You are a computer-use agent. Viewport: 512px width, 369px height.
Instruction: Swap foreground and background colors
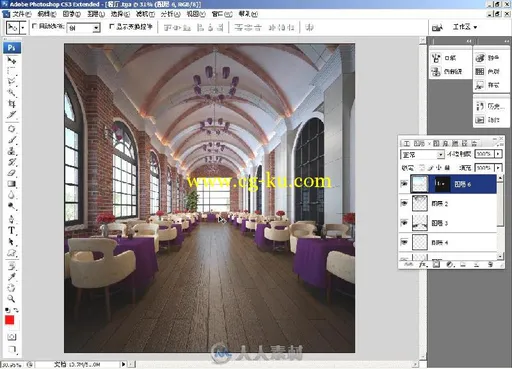16,310
